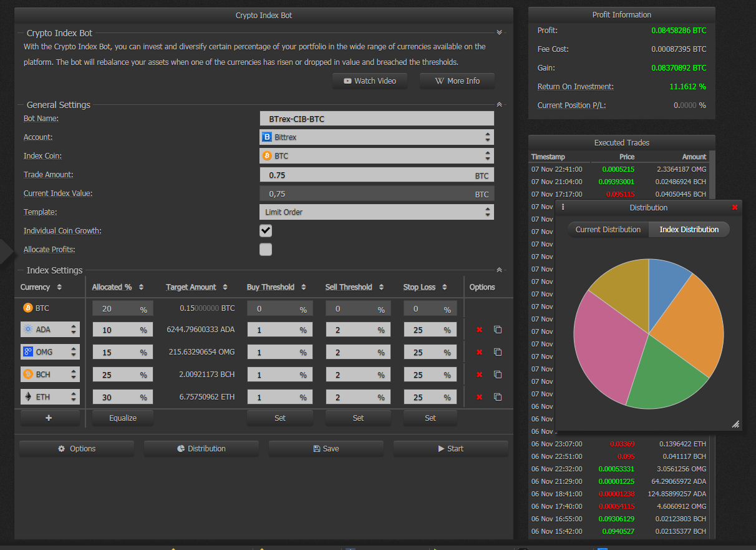Screen dimensions: 756x550
Task: Sort by the Allocated % column
Action: (x=142, y=287)
